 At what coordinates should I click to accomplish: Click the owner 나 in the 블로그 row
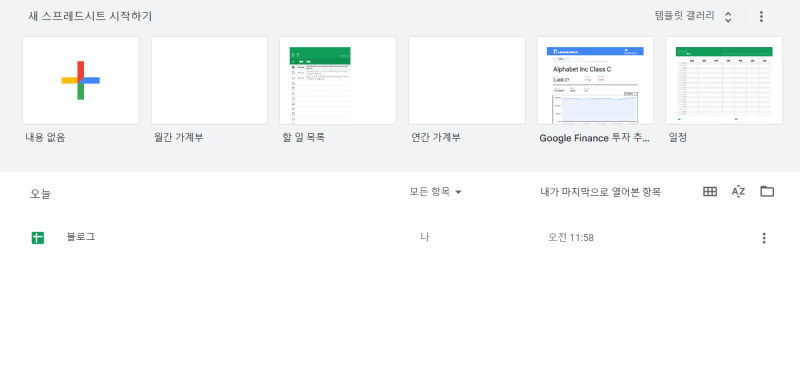pos(424,237)
